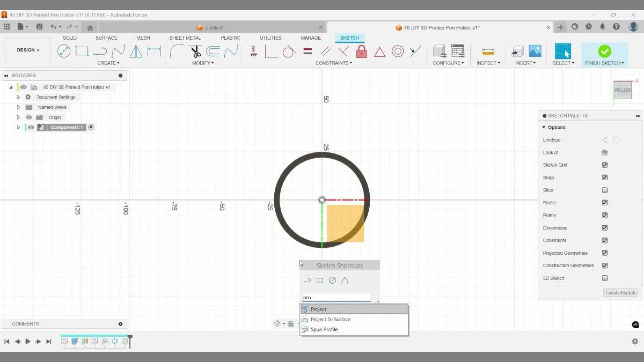Image resolution: width=644 pixels, height=362 pixels.
Task: Enable the Slice checkbox in Sketch Palette
Action: tap(605, 190)
